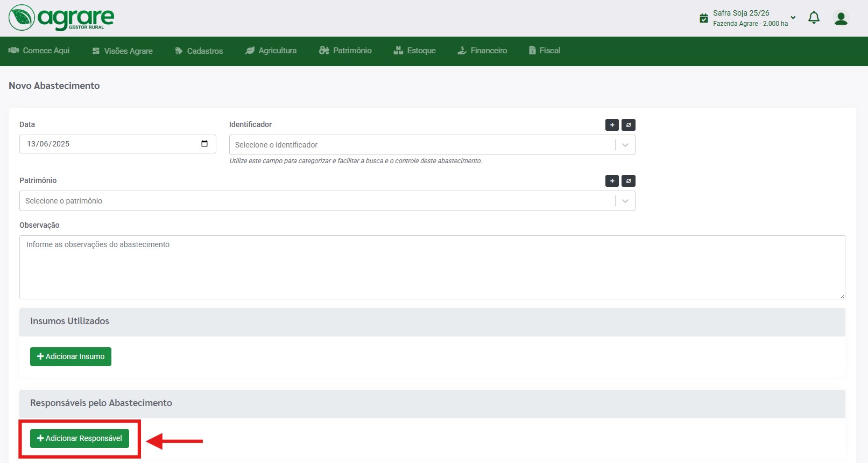Viewport: 868px width, 463px height.
Task: Refresh the Identificador list
Action: (628, 125)
